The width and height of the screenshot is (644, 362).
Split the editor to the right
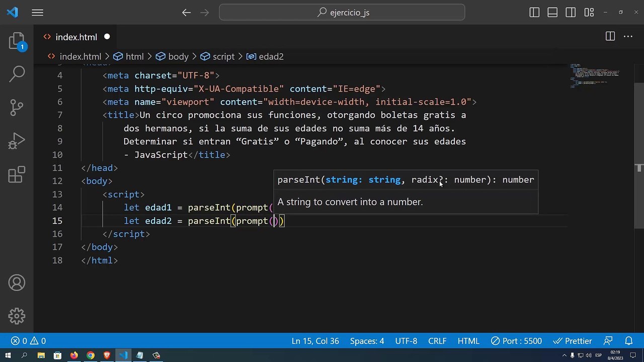pos(610,36)
